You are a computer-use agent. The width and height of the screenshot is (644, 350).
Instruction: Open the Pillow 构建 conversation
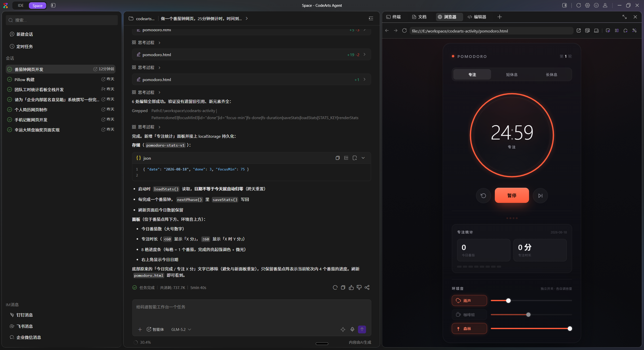[x=61, y=79]
